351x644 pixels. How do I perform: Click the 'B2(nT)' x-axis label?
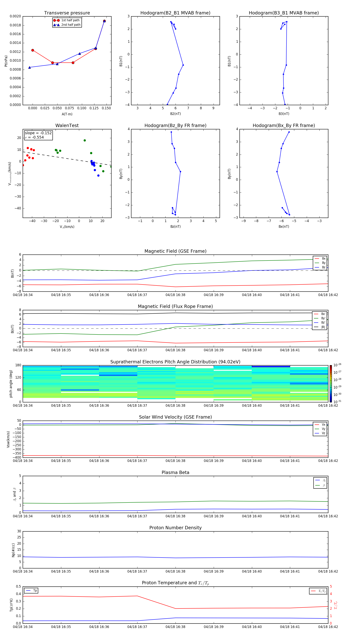tap(175, 114)
